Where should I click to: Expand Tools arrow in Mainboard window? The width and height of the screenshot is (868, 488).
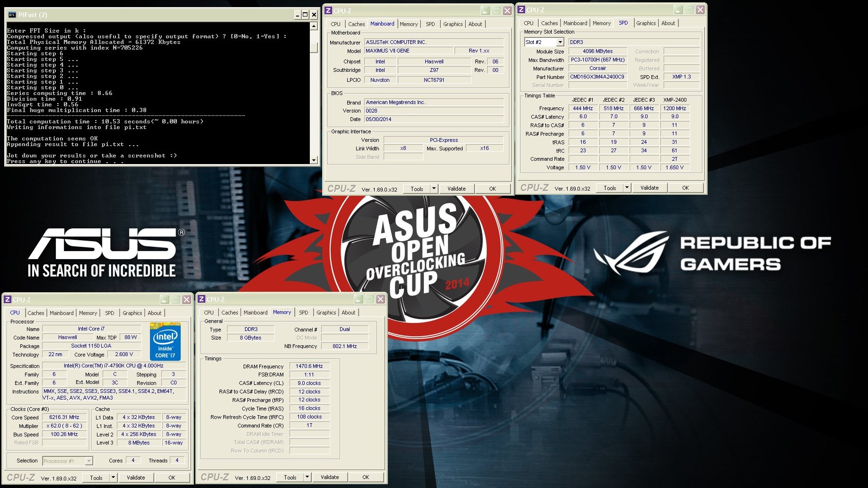click(x=434, y=189)
